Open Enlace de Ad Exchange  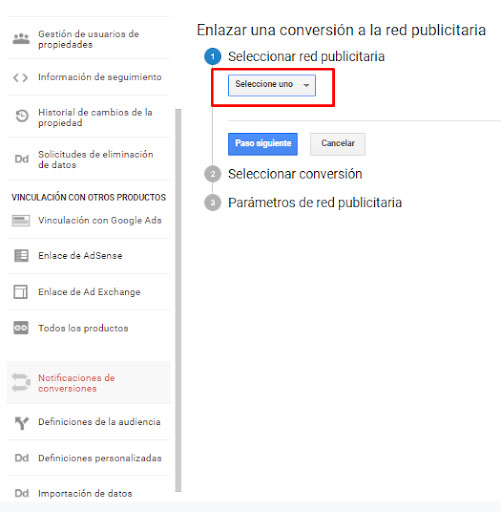[89, 292]
